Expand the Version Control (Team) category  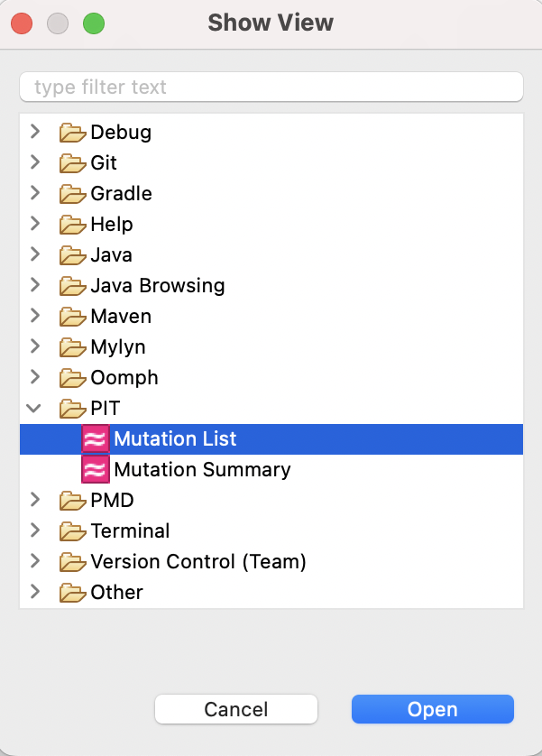click(x=34, y=562)
